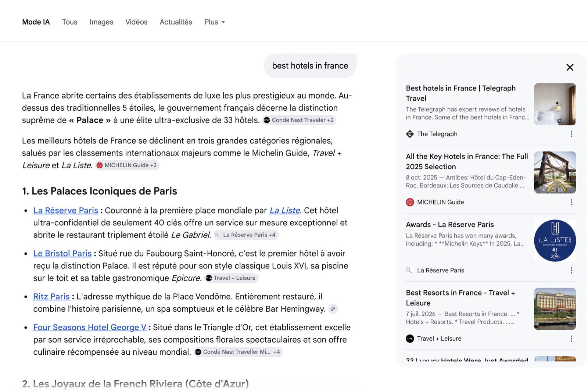Open Best Resorts in France Travel + Leisure result

[x=460, y=298]
